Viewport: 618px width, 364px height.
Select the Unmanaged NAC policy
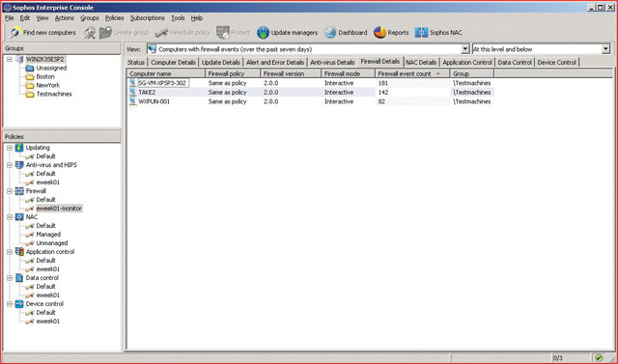coord(51,243)
